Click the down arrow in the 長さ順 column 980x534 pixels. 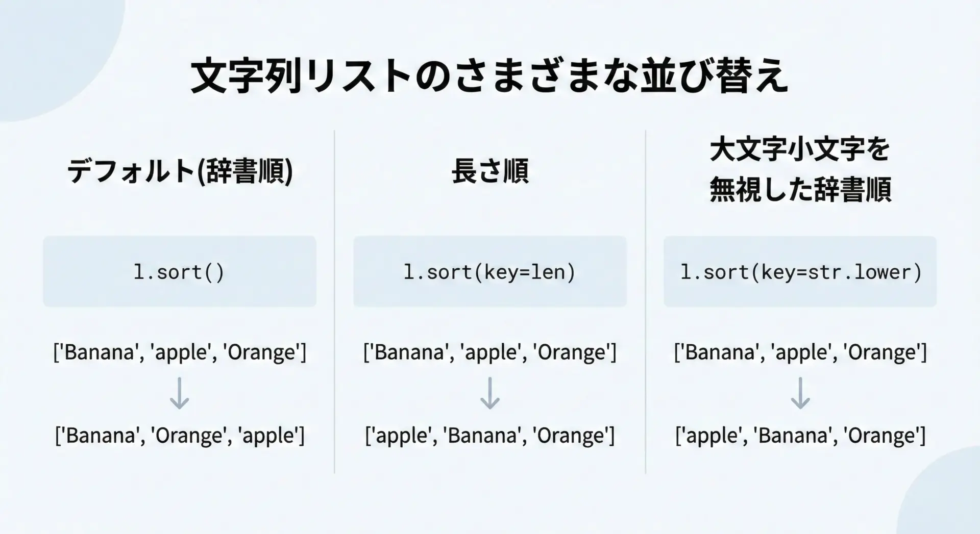point(490,393)
